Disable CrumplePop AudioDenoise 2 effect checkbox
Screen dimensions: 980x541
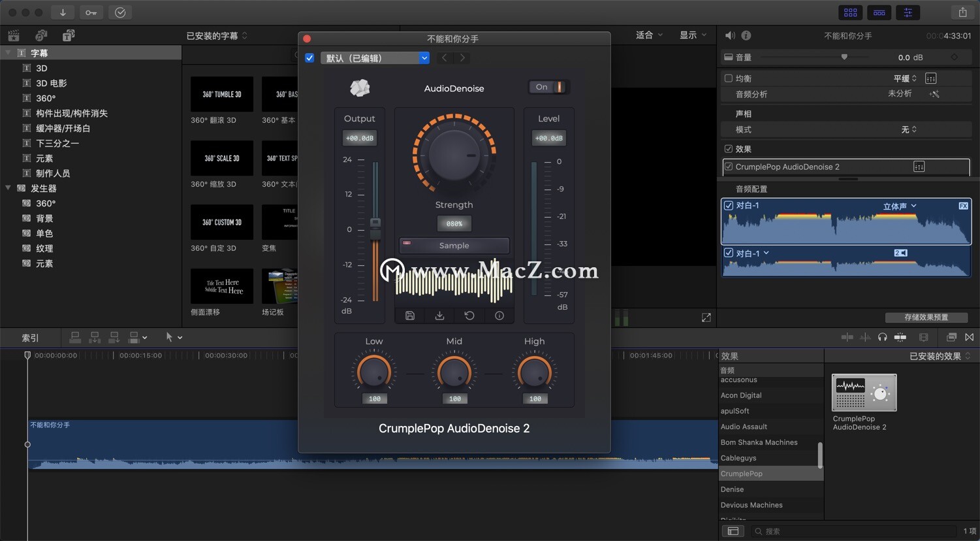[x=729, y=167]
